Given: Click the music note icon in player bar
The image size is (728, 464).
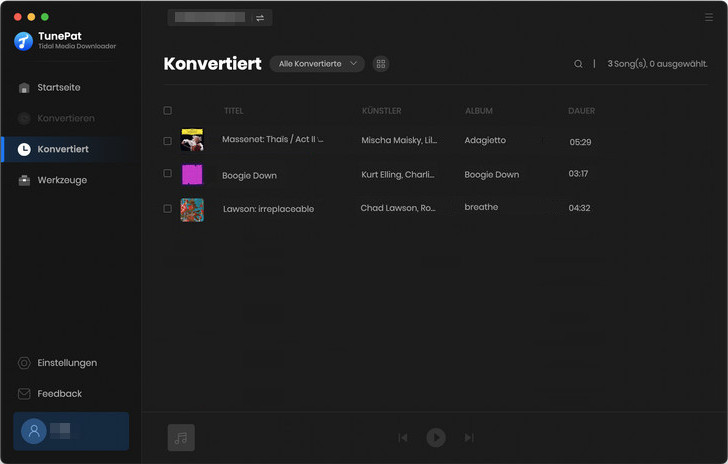Looking at the screenshot, I should coord(181,438).
